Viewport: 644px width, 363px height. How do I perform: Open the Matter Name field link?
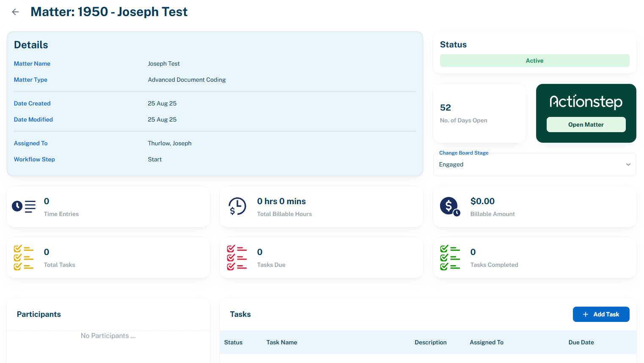(32, 64)
